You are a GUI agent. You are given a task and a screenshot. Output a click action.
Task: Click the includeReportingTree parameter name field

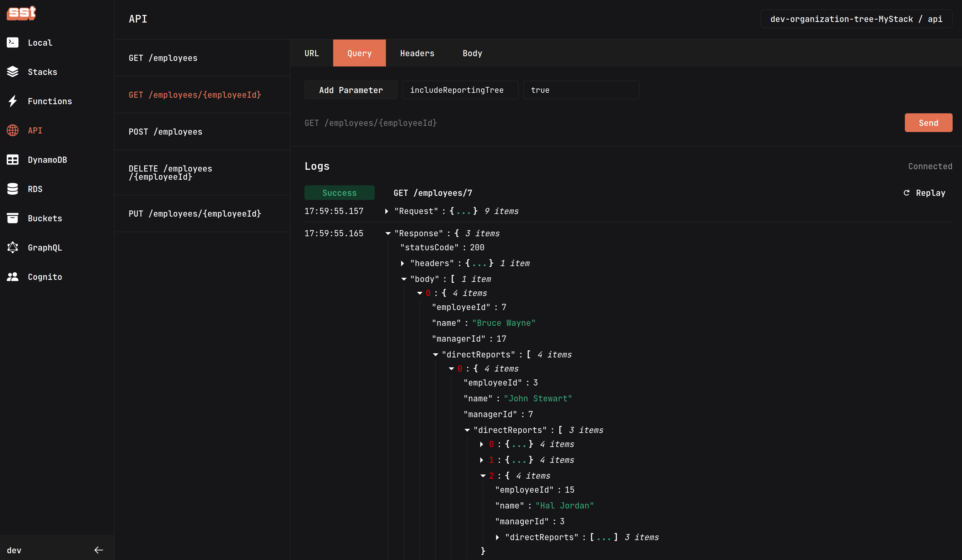460,90
